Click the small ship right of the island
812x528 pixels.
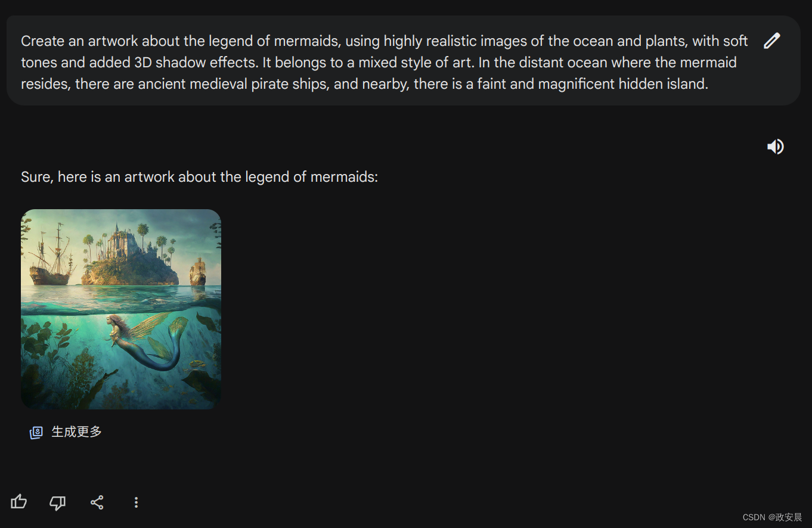(x=198, y=272)
